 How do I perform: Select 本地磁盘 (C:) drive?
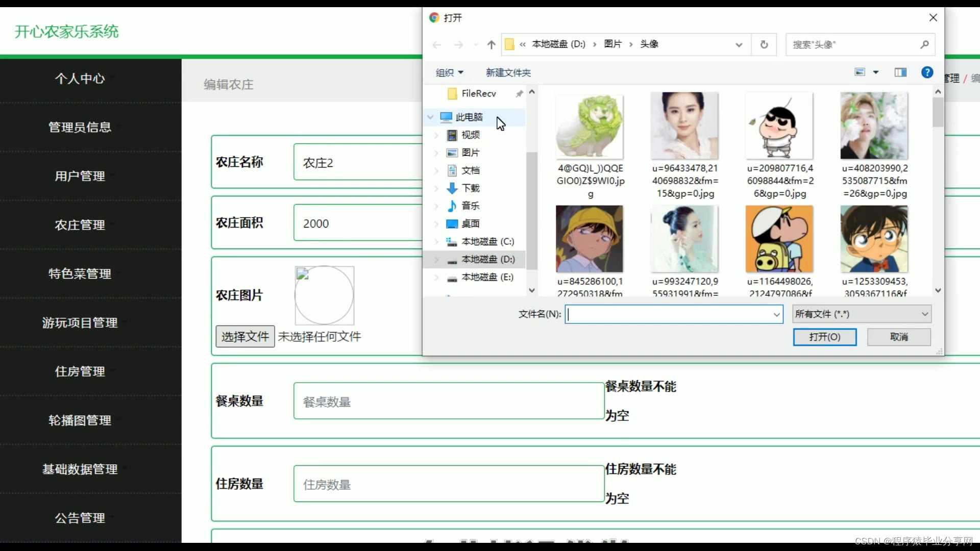click(487, 241)
